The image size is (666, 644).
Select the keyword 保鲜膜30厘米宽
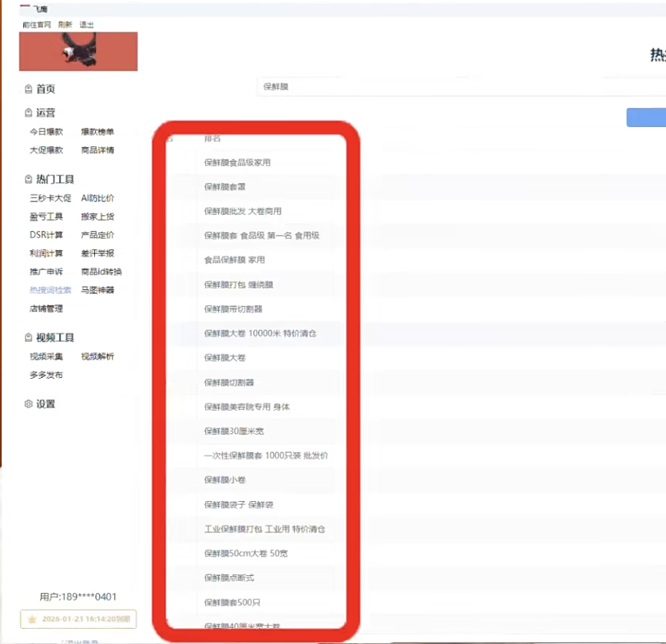(234, 431)
